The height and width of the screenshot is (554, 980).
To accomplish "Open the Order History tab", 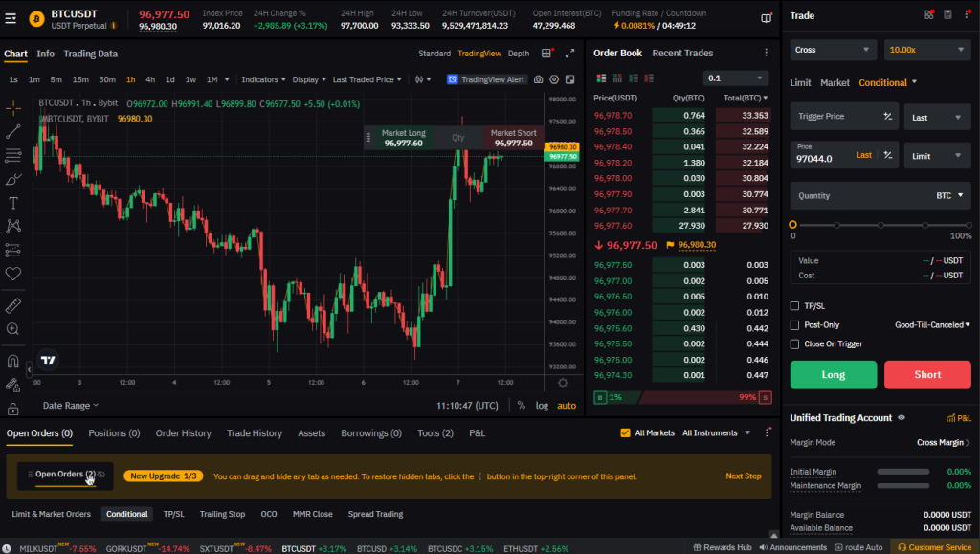I will point(183,433).
